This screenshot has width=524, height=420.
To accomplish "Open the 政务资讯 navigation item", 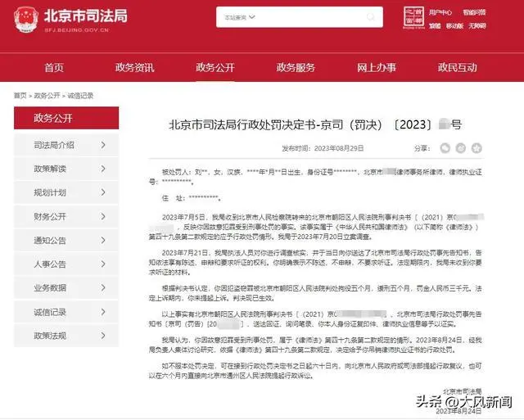I will coord(134,67).
